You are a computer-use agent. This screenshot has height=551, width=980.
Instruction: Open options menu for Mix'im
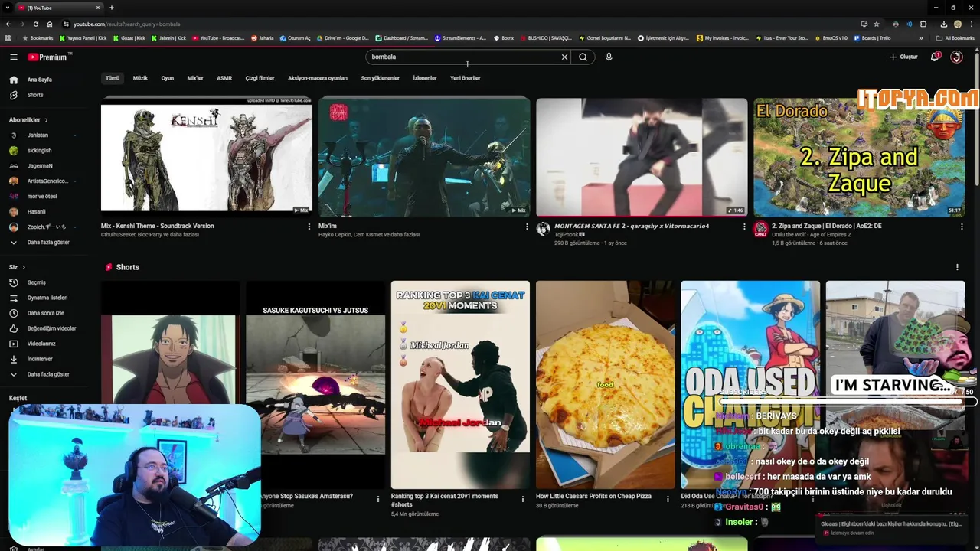pyautogui.click(x=527, y=227)
